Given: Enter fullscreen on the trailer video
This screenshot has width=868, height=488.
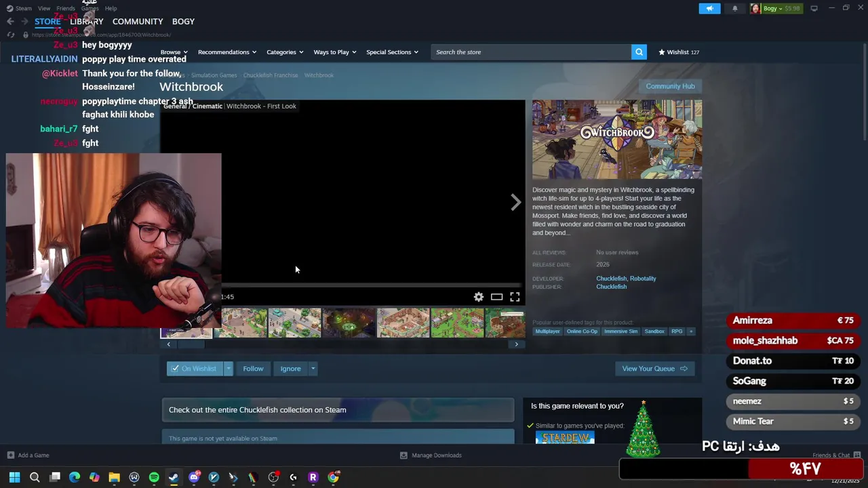Looking at the screenshot, I should click(x=515, y=297).
